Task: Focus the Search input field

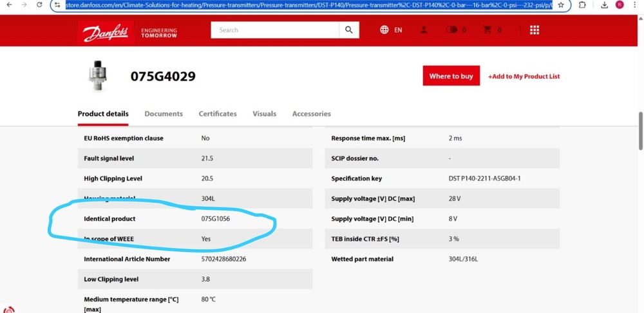Action: 275,30
